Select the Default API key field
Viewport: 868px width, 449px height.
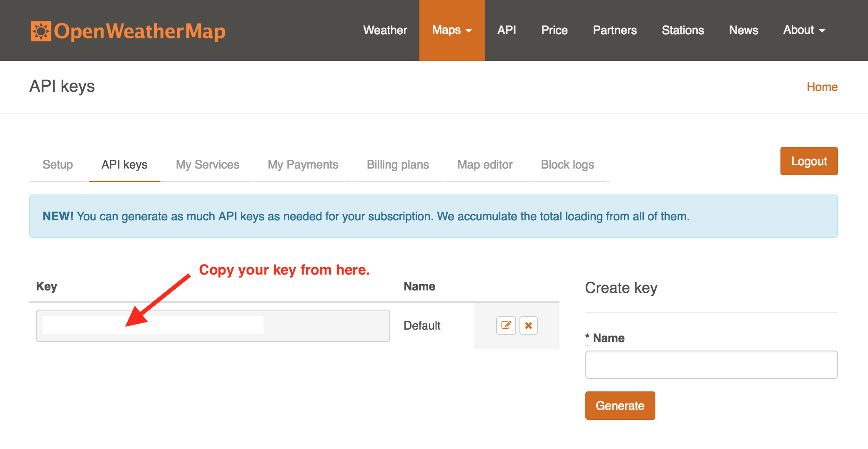[x=213, y=326]
